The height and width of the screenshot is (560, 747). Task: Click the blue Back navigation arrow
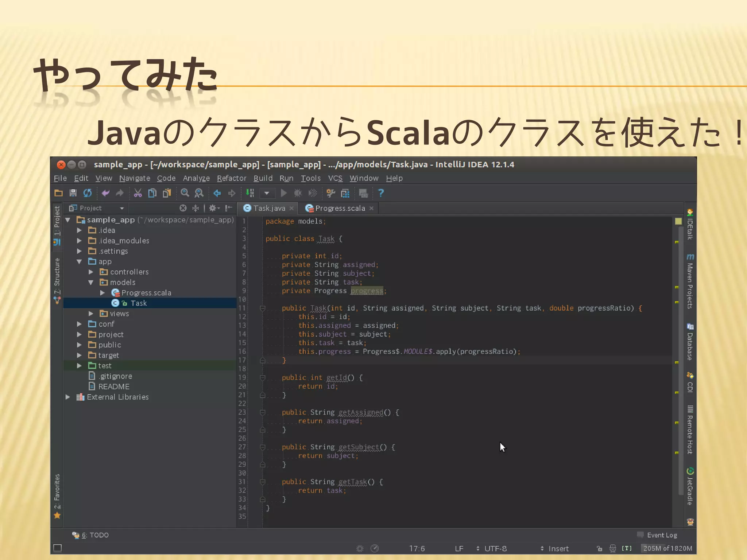(x=217, y=193)
